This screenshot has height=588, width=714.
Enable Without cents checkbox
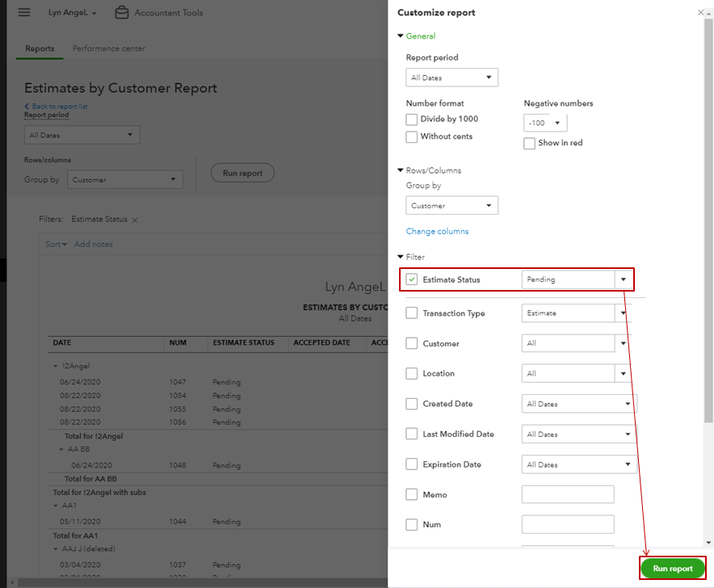coord(411,136)
